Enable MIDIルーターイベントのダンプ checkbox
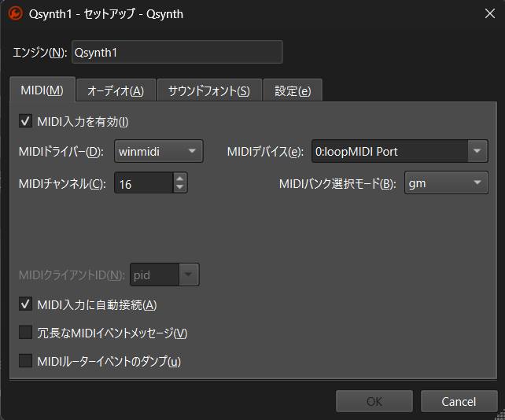Image resolution: width=505 pixels, height=420 pixels. 25,361
